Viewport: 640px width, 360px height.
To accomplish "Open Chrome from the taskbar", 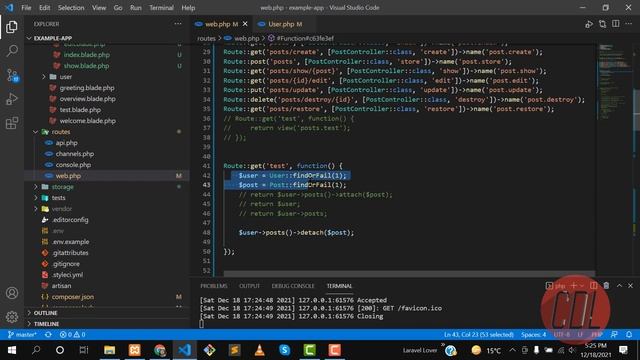I will click(160, 350).
